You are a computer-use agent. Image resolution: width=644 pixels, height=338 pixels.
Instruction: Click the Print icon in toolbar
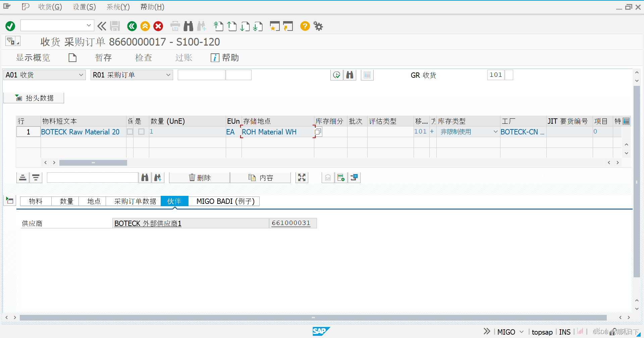click(175, 26)
